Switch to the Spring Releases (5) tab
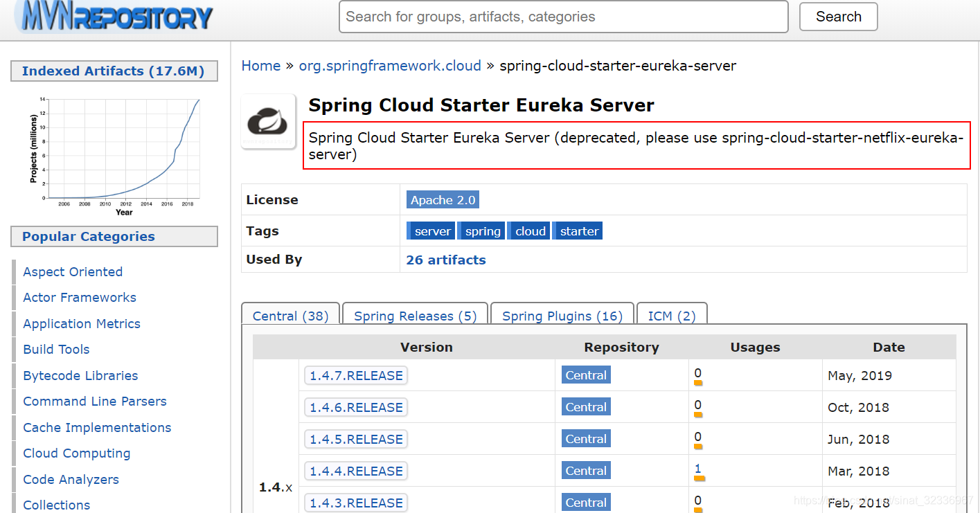Image resolution: width=980 pixels, height=513 pixels. (x=416, y=316)
